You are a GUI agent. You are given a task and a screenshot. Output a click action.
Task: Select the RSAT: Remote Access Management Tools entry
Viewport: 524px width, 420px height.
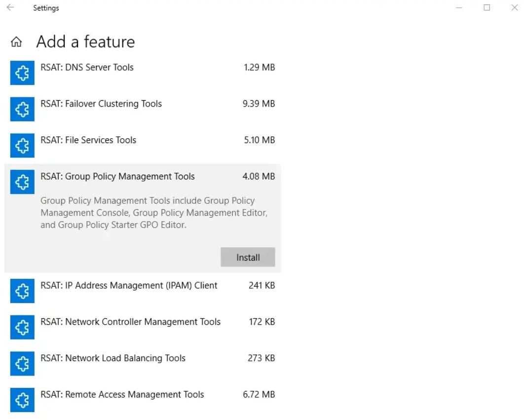click(x=121, y=394)
